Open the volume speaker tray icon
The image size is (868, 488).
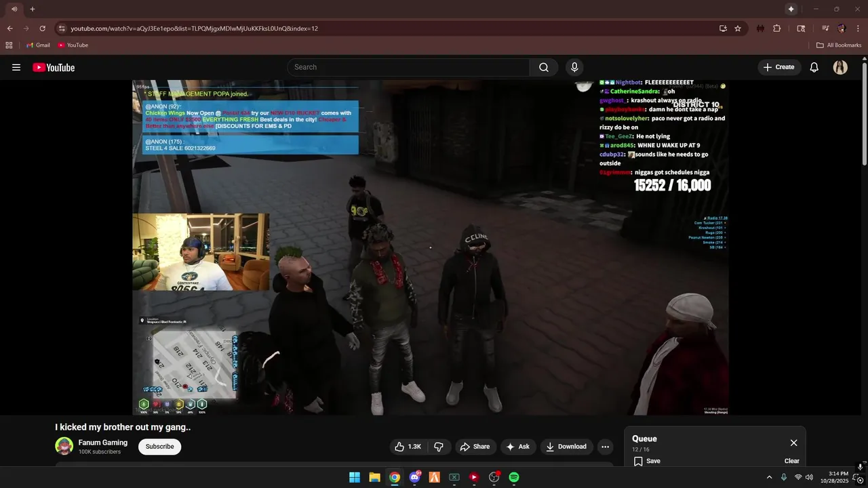[809, 477]
